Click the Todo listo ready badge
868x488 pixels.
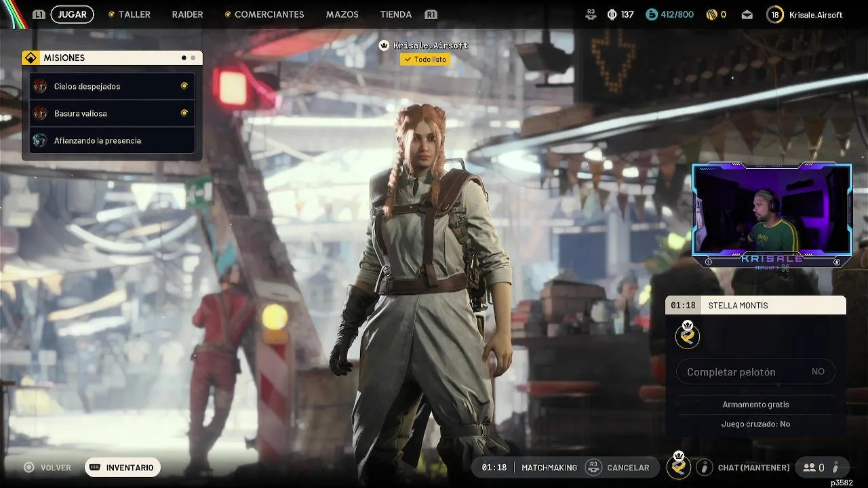[425, 60]
